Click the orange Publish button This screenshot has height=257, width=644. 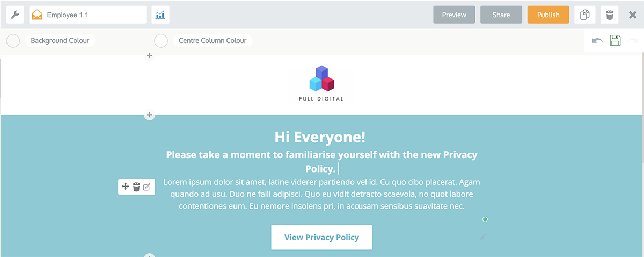coord(548,15)
